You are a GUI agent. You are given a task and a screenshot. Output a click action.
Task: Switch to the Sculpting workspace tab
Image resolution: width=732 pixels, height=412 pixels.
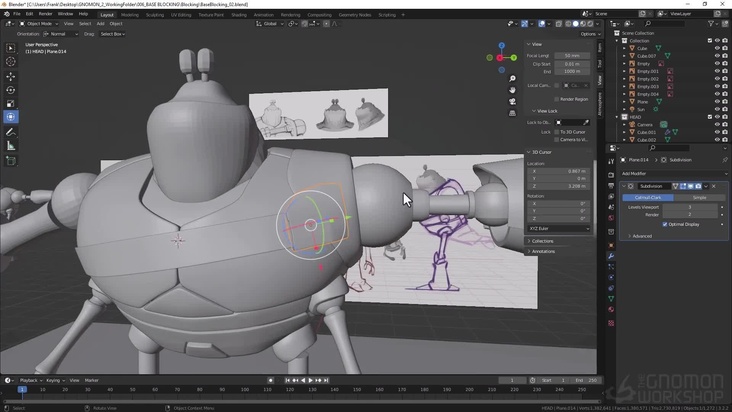[x=155, y=15]
